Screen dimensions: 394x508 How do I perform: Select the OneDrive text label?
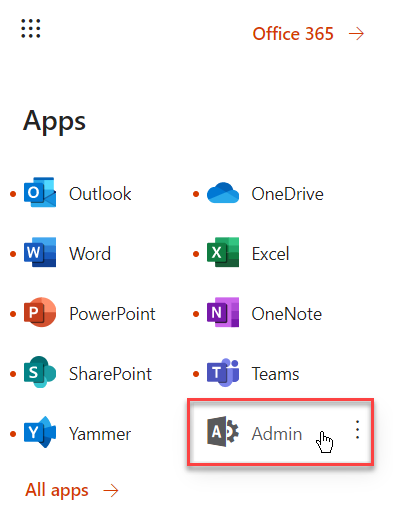(x=287, y=194)
